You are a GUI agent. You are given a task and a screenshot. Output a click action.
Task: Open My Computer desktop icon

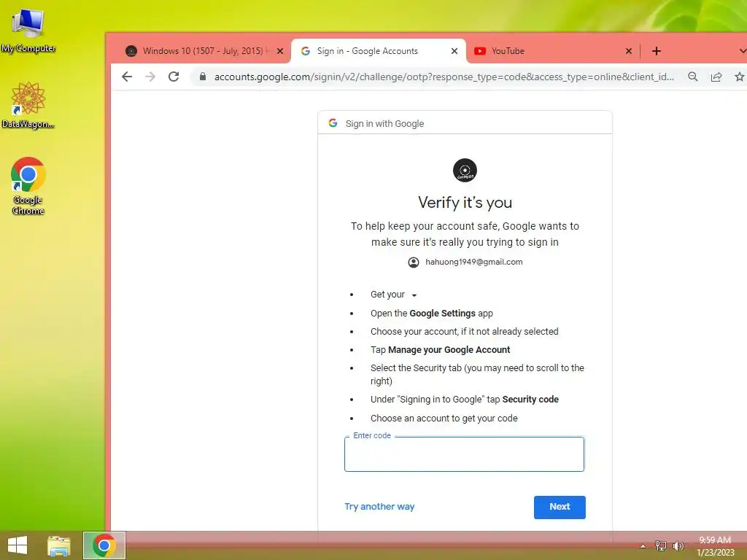[x=28, y=29]
